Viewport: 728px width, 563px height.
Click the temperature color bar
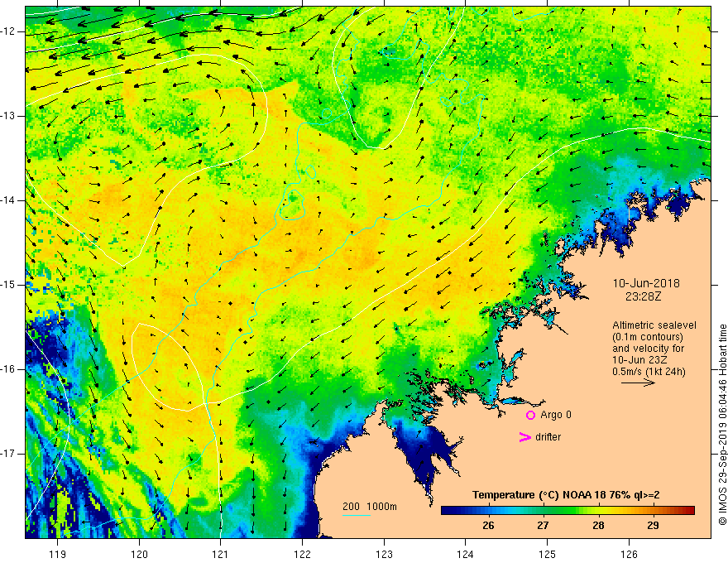[568, 511]
